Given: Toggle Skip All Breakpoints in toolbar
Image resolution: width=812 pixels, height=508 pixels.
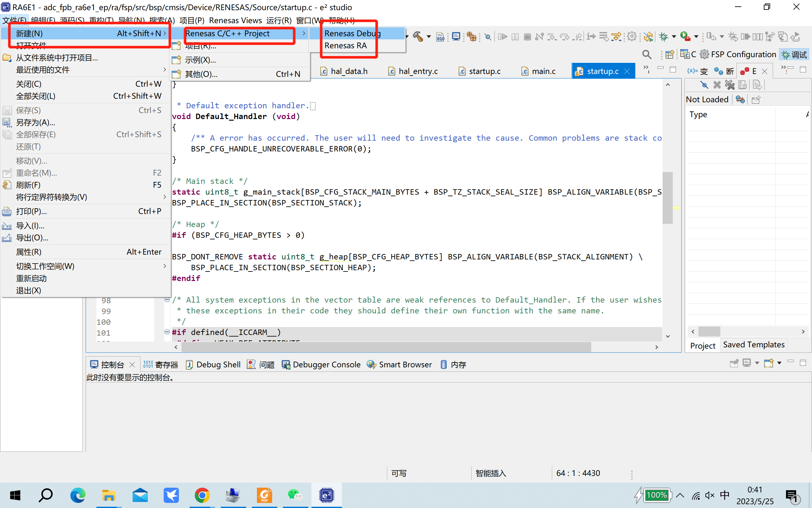Looking at the screenshot, I should point(488,37).
